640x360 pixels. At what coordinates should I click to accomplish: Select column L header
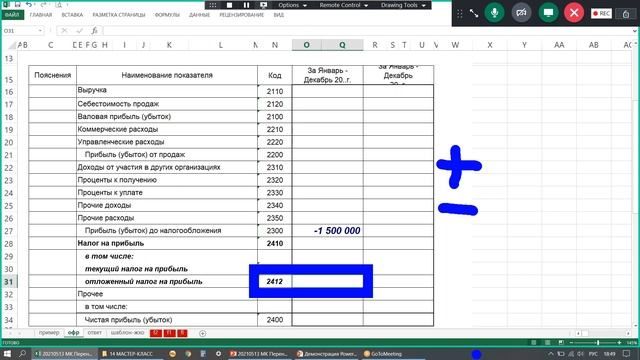pos(221,45)
